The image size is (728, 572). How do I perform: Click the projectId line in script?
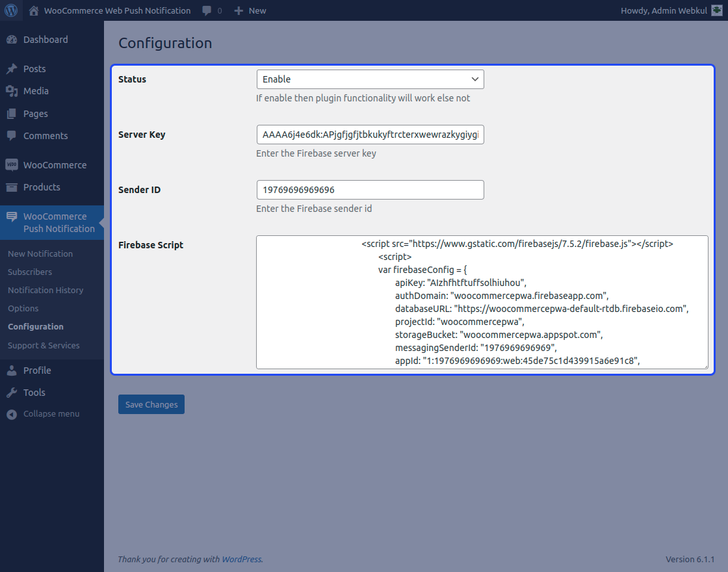460,322
